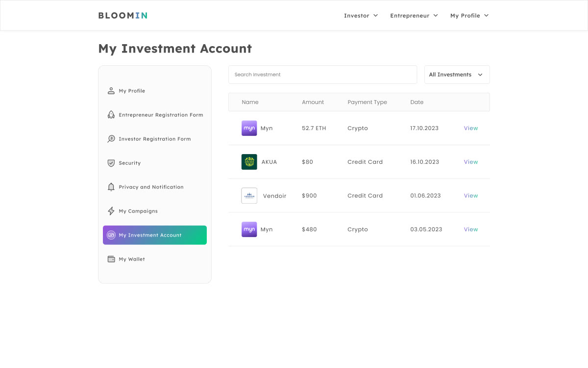Viewport: 588px width, 368px height.
Task: View the Myn investment dated 17.10.2023
Action: point(471,128)
